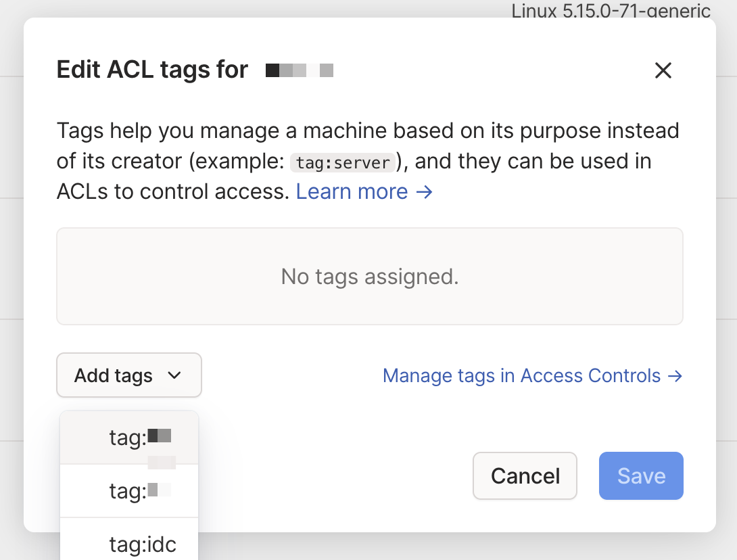Click the blurred machine name in the title
Image resolution: width=737 pixels, height=560 pixels.
click(x=300, y=70)
